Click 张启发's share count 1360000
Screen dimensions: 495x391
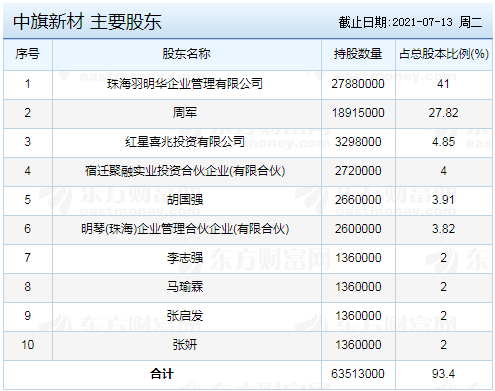coord(358,316)
